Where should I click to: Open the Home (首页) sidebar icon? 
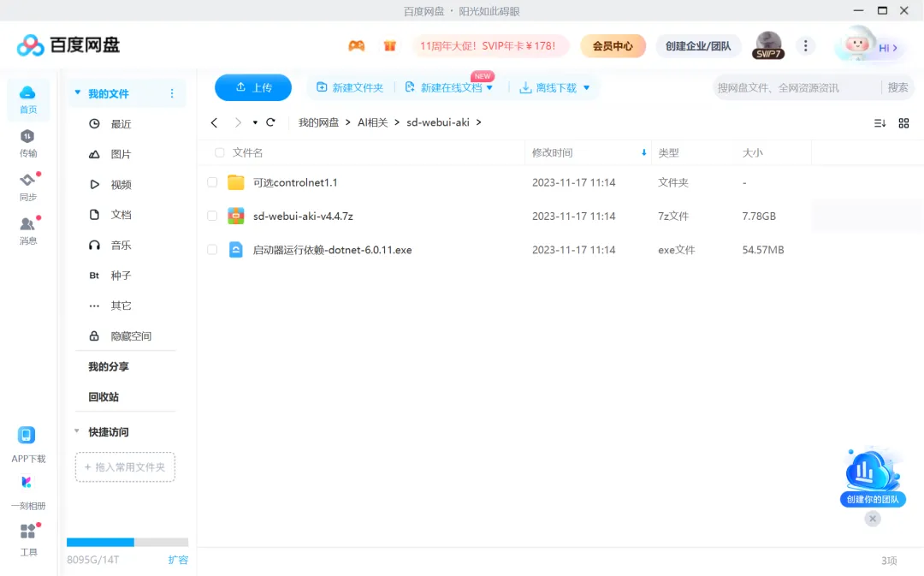[27, 99]
